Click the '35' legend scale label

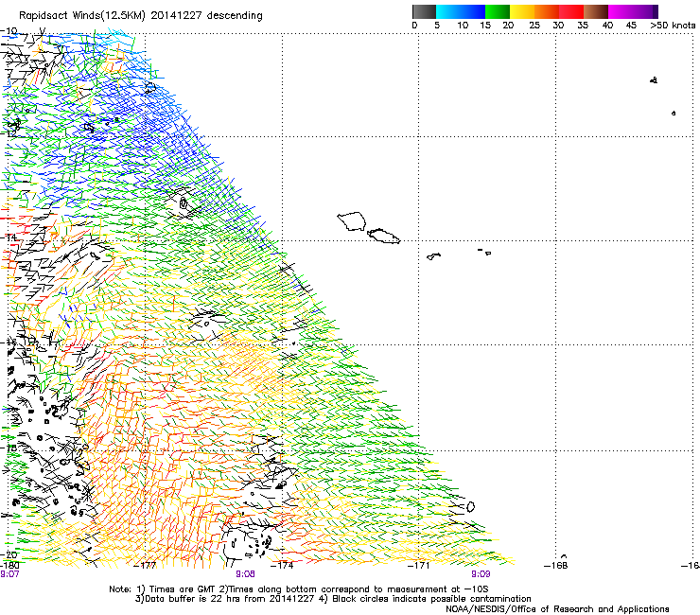(x=583, y=26)
